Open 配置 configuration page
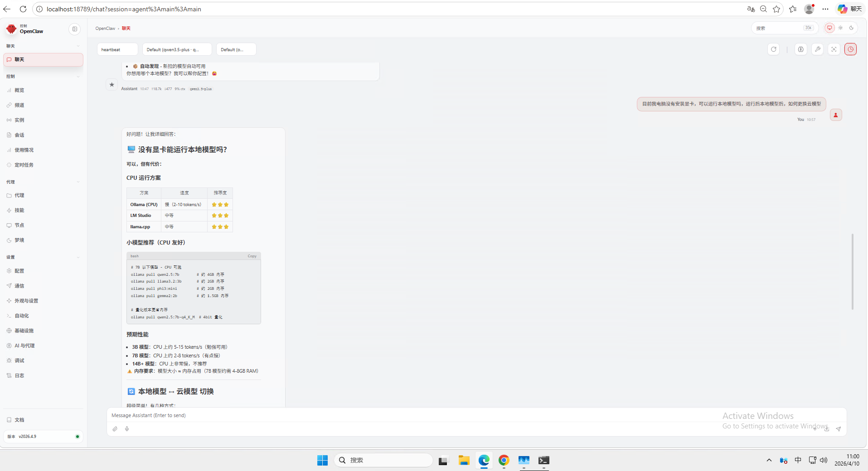This screenshot has height=471, width=868. (x=43, y=271)
